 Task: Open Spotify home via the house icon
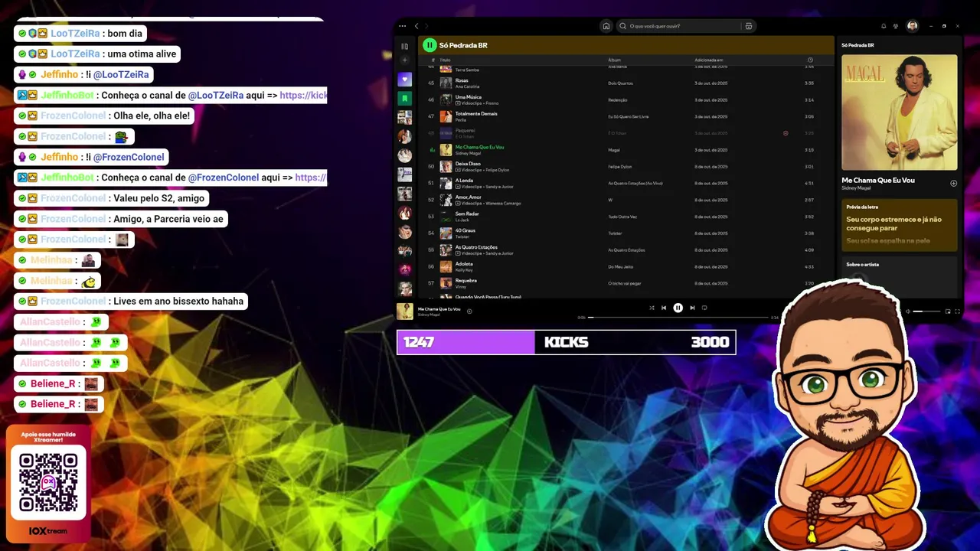[x=606, y=26]
